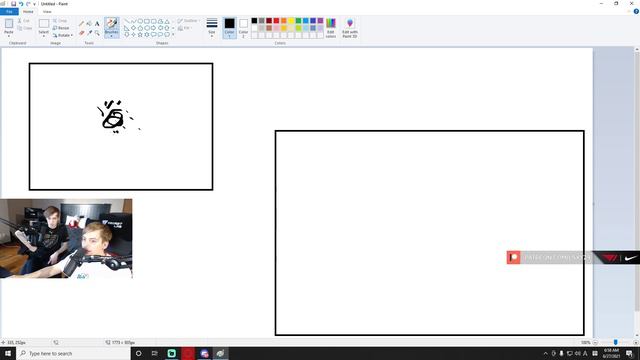Click the zoom in plus button
Screen dimensions: 640x360
point(636,342)
